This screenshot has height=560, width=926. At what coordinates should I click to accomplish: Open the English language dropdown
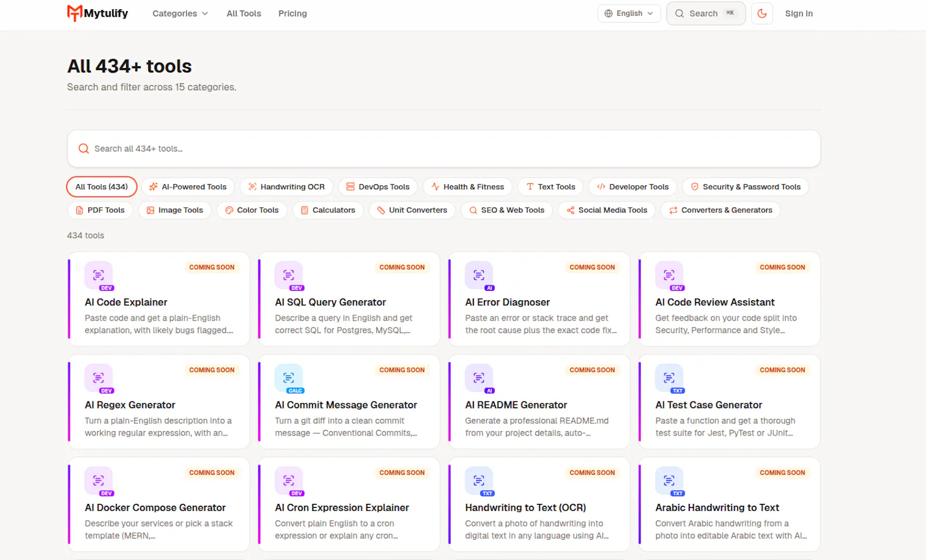[x=629, y=13]
